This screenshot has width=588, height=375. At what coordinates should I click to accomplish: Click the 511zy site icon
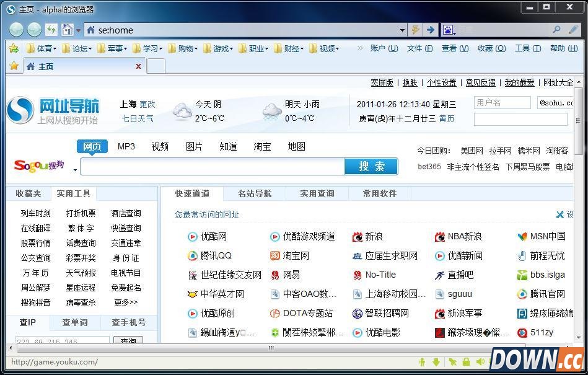pos(522,332)
